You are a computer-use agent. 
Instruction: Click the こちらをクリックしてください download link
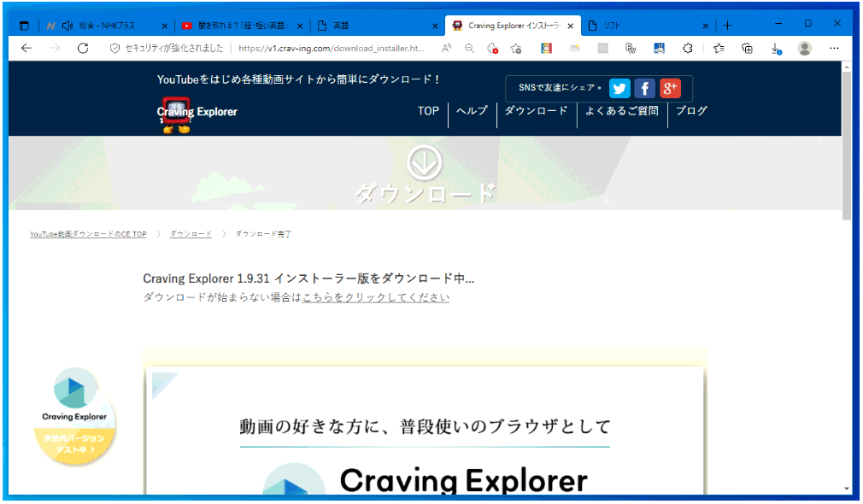coord(375,297)
